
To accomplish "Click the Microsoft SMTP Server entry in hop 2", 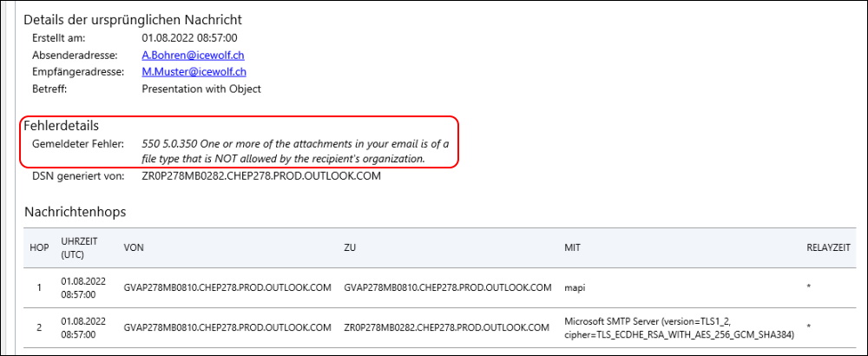I will pos(680,327).
